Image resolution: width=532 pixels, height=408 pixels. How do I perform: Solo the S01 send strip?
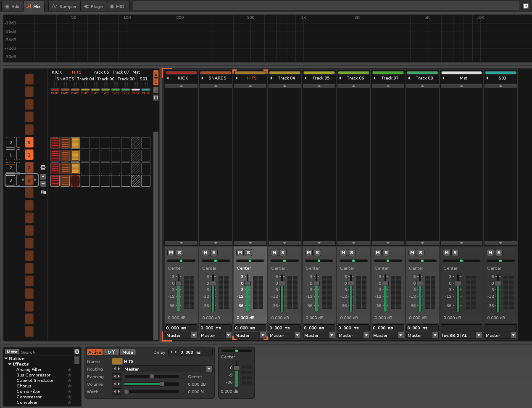coord(499,253)
